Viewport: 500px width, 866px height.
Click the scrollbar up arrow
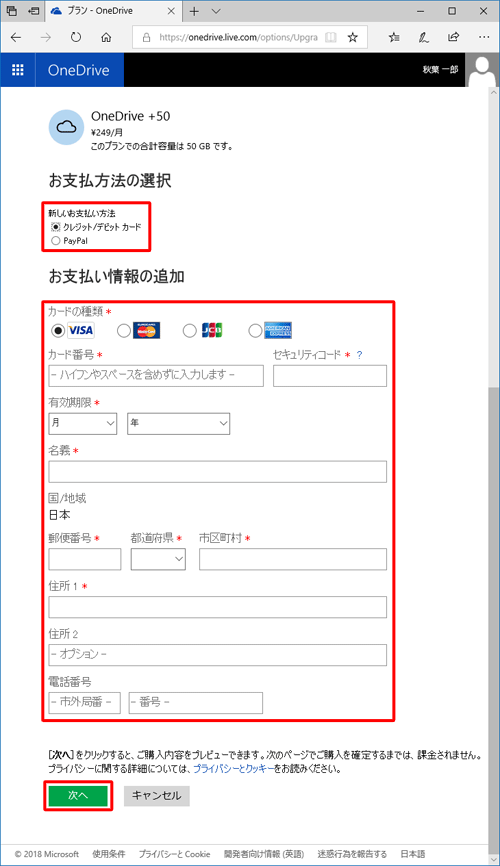pos(494,93)
